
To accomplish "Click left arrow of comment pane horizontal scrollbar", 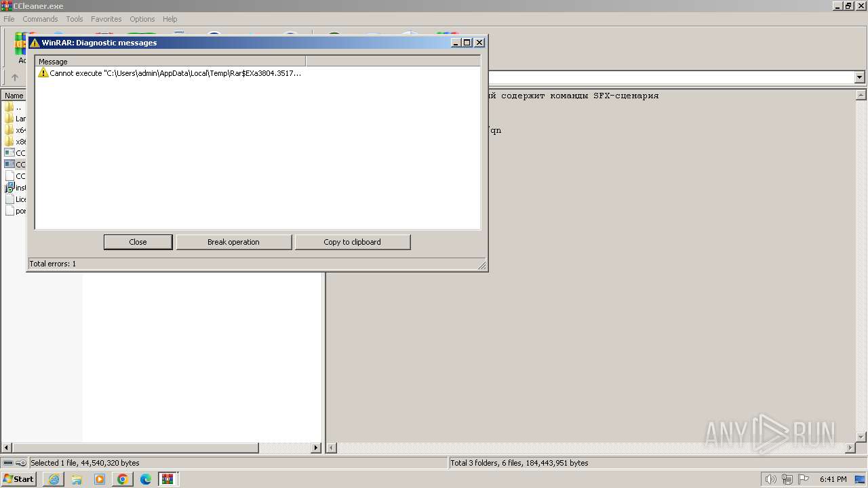I will pos(332,448).
